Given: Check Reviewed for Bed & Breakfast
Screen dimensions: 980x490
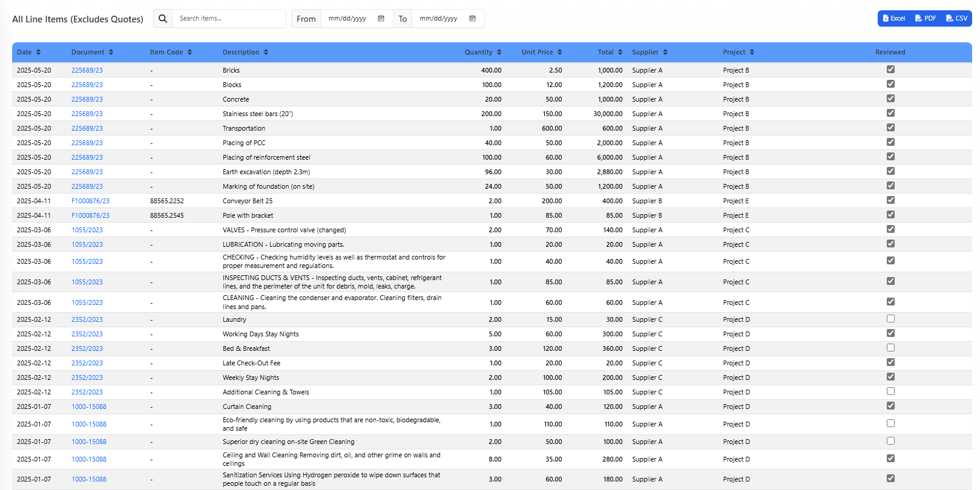Looking at the screenshot, I should (x=890, y=348).
